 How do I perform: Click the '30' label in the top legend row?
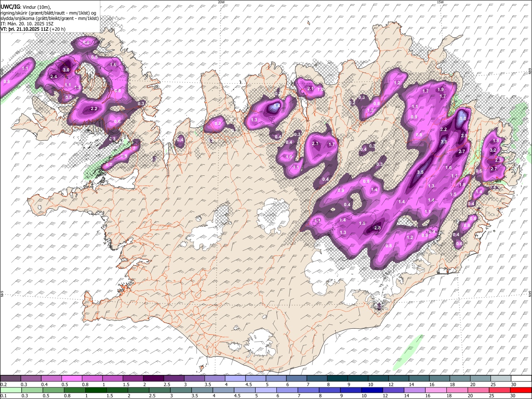tap(514, 384)
